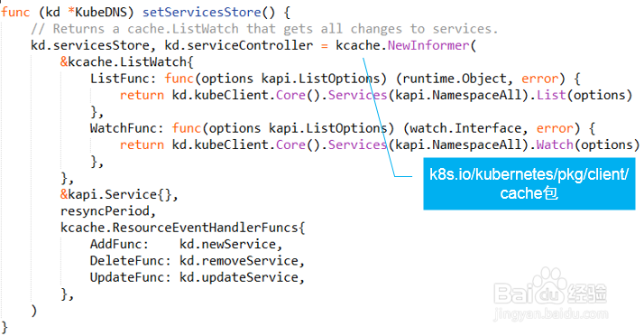Click the comment starting with Returns a cache.ListWatch
The image size is (644, 336).
pos(264,29)
